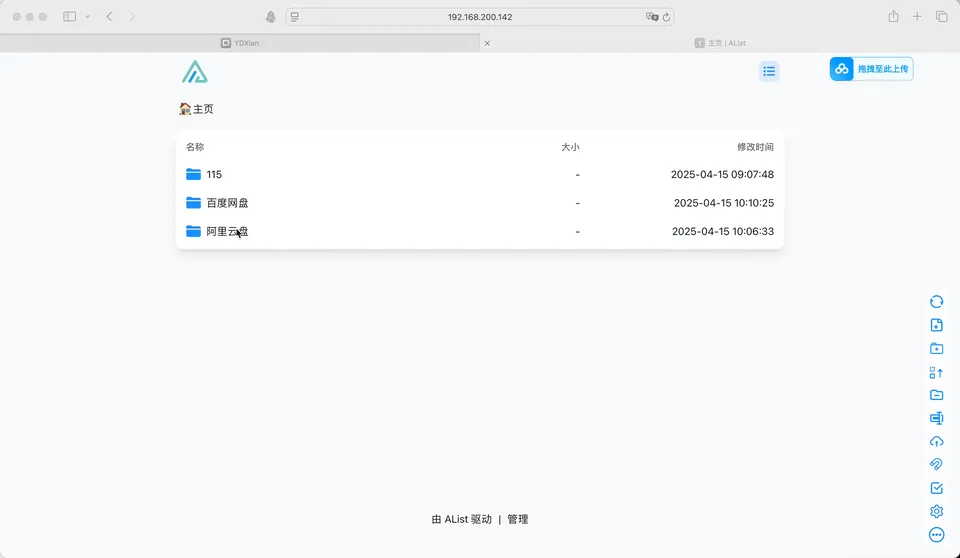Collapse toolbar with the more ellipsis icon
The width and height of the screenshot is (960, 558).
click(x=937, y=534)
